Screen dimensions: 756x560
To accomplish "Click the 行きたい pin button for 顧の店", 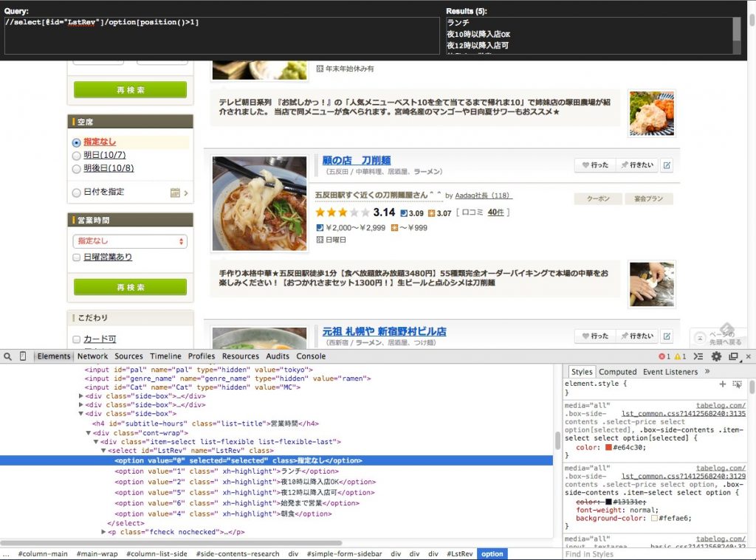I will click(x=637, y=165).
